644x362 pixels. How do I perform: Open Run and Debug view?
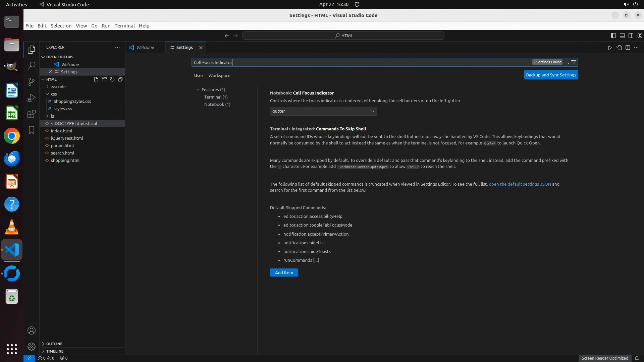(x=31, y=98)
